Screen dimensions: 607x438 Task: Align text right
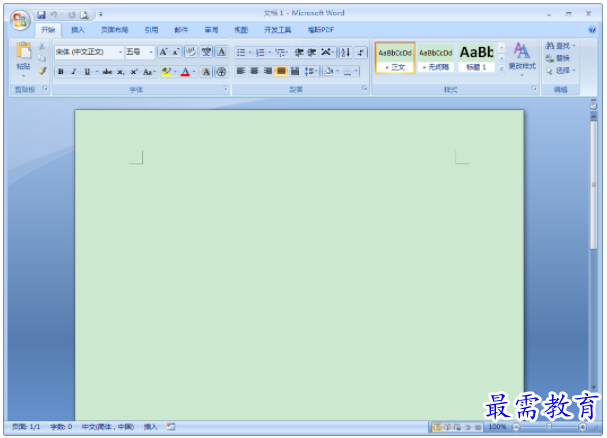click(267, 71)
